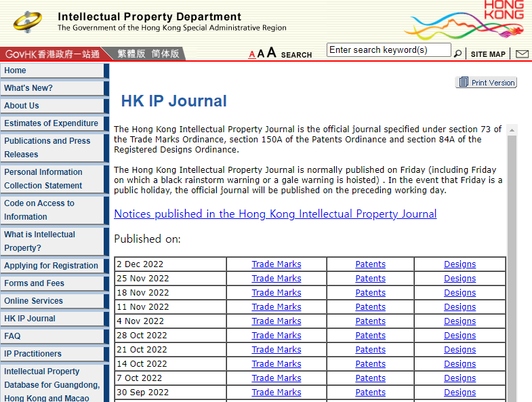This screenshot has height=402, width=532.
Task: Click the search magnifier icon
Action: click(x=458, y=54)
